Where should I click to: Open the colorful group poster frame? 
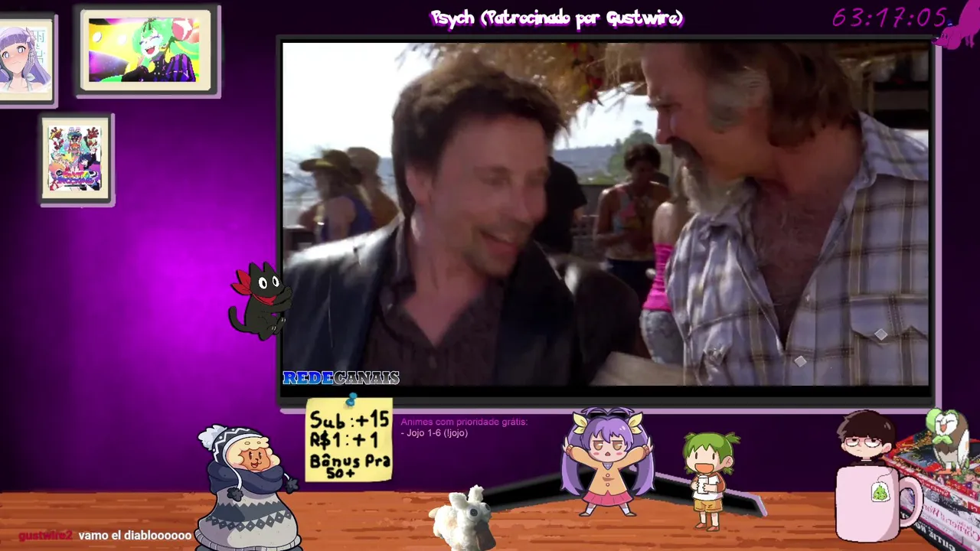[76, 159]
